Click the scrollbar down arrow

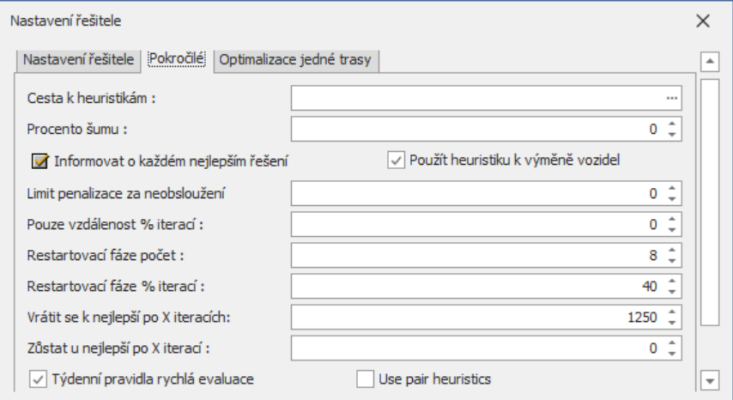click(710, 380)
